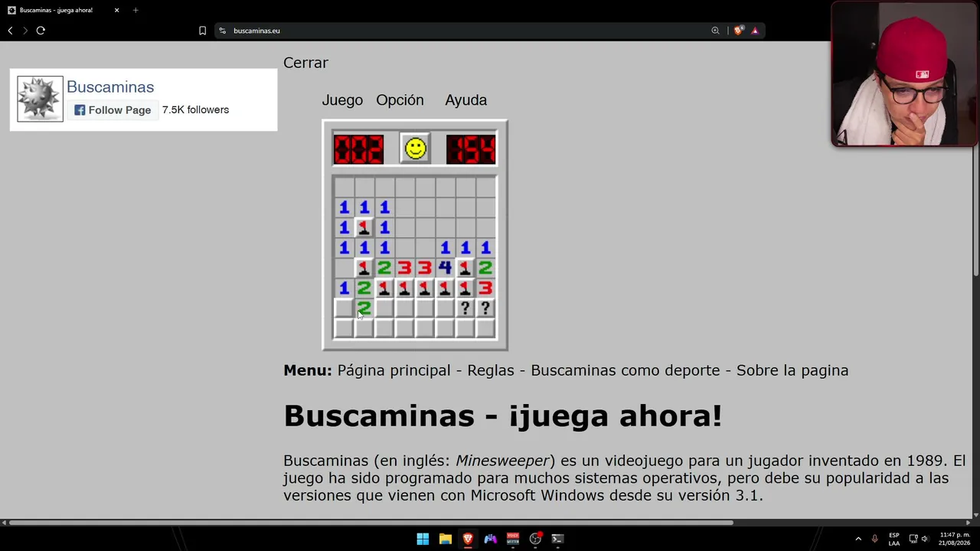
Task: Click the red mine counter display
Action: coord(358,149)
